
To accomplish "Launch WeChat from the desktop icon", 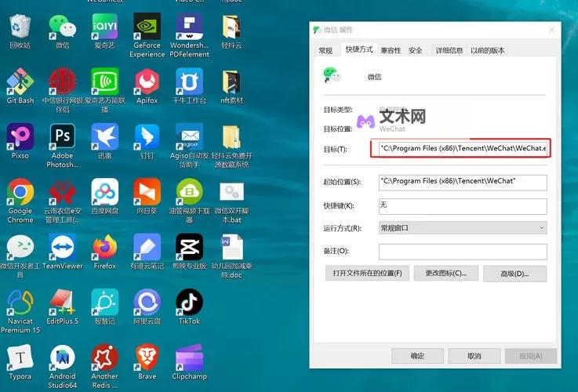I will pyautogui.click(x=62, y=26).
